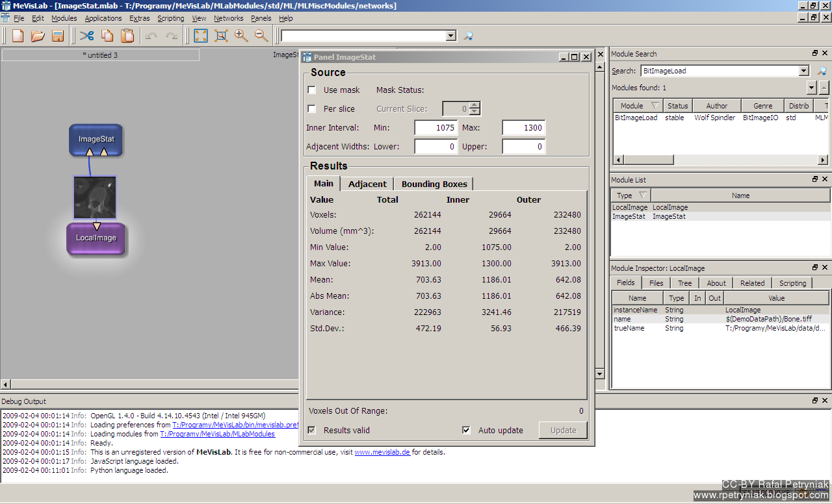Screen dimensions: 832x504
Task: Select the trueName field row
Action: click(x=721, y=328)
